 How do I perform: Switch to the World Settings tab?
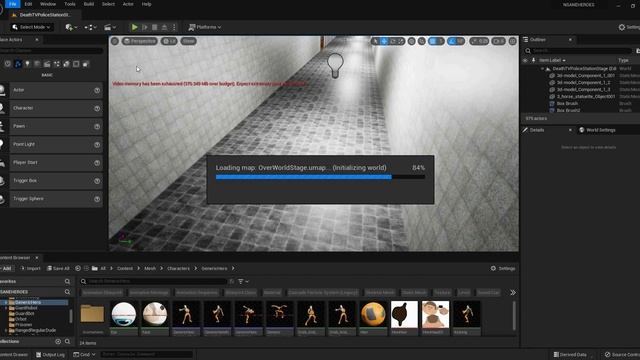point(600,130)
